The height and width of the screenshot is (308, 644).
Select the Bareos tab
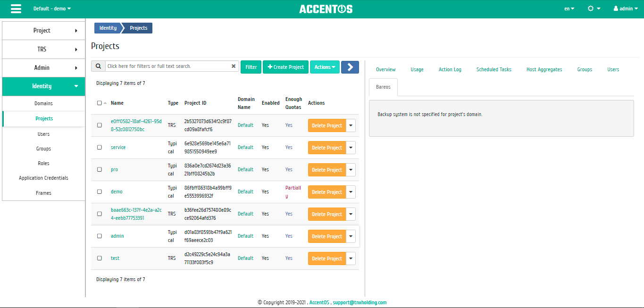click(x=383, y=87)
